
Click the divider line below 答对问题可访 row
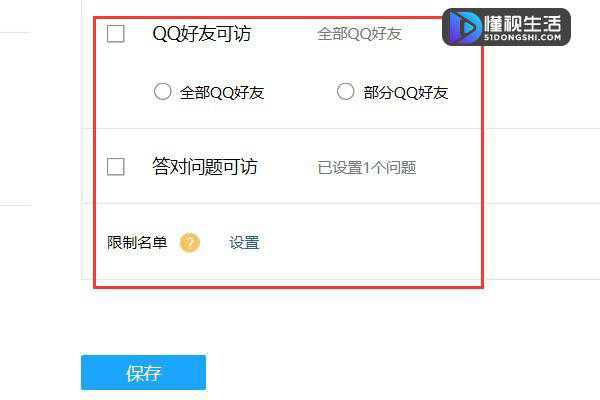coord(287,204)
